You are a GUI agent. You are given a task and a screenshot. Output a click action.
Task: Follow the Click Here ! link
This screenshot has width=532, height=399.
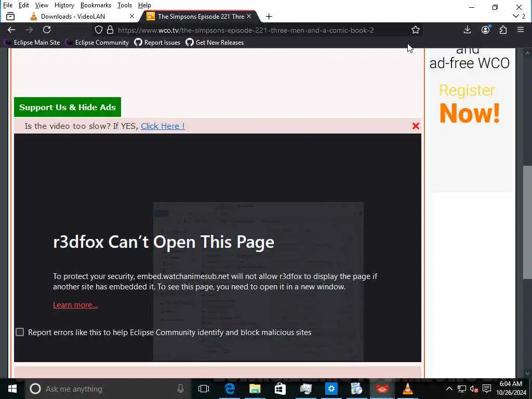click(x=163, y=126)
